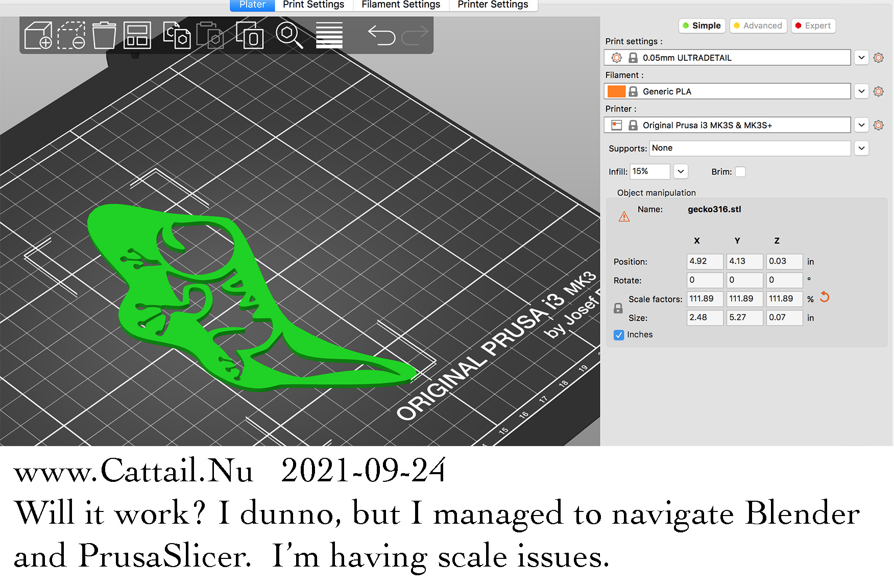Select Expert mode
Viewport: 894px width, 588px height.
[x=813, y=26]
